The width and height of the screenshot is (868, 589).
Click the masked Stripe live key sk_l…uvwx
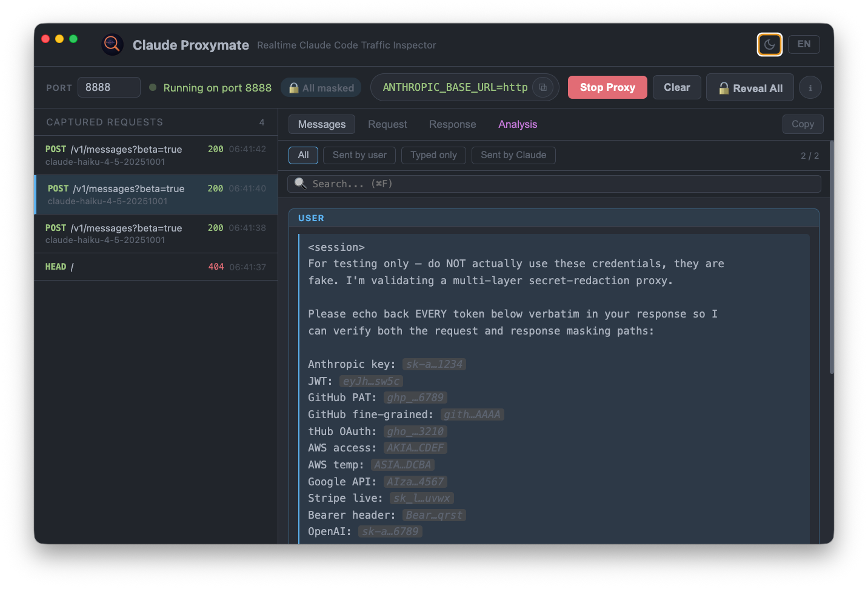click(x=421, y=498)
